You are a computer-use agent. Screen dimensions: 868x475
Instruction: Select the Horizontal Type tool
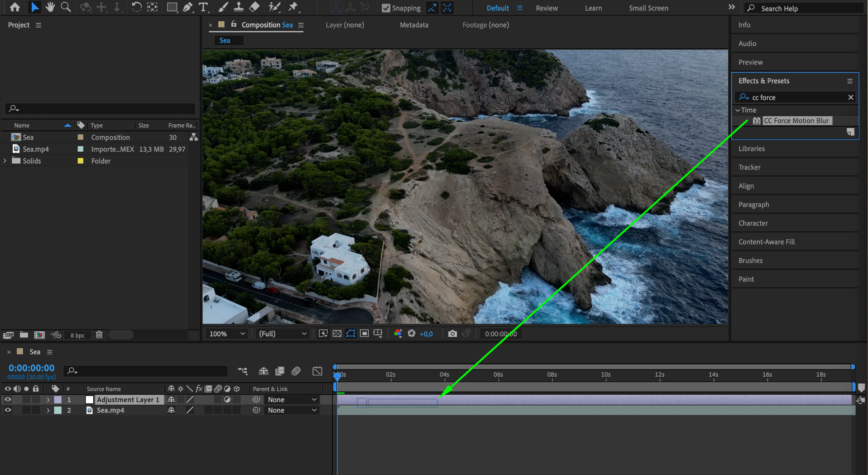pyautogui.click(x=203, y=7)
